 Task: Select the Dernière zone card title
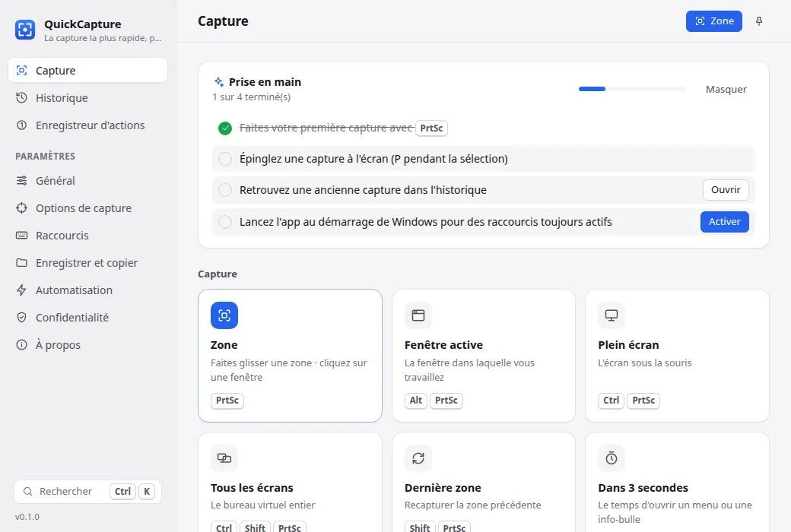tap(443, 488)
